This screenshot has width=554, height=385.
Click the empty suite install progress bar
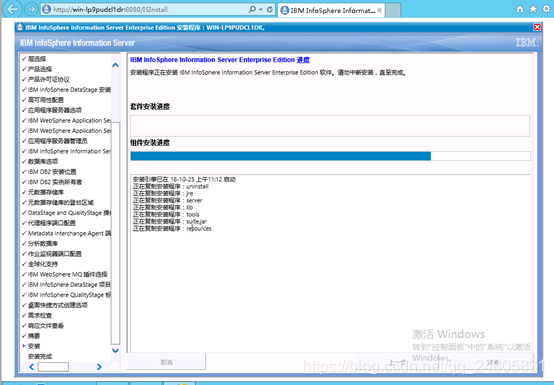pos(330,125)
